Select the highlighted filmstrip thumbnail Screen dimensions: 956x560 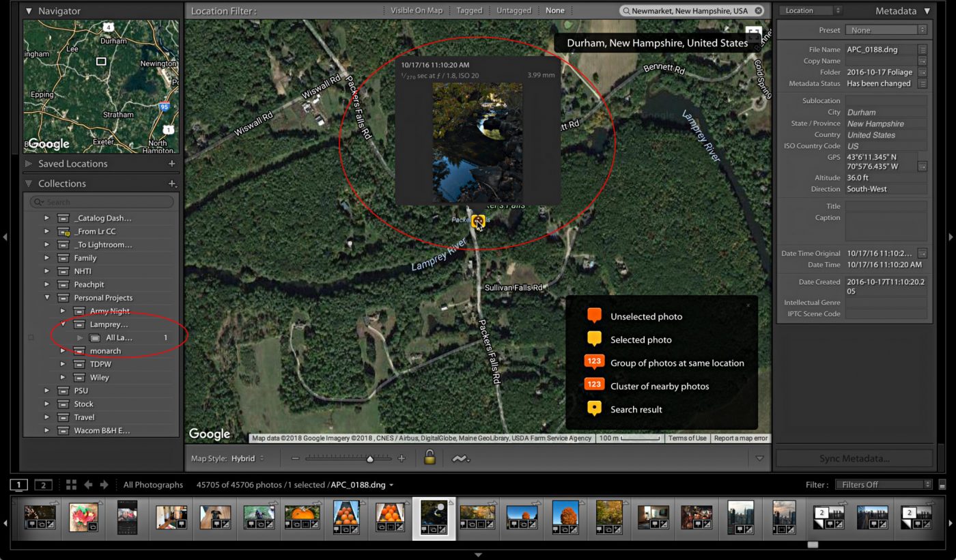[434, 518]
